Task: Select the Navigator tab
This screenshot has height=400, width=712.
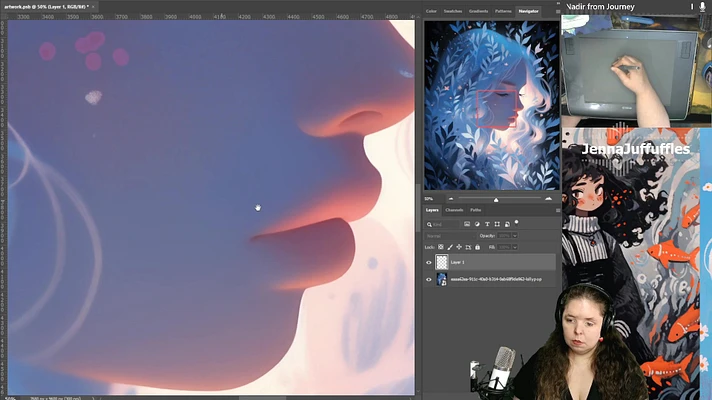Action: click(x=529, y=11)
